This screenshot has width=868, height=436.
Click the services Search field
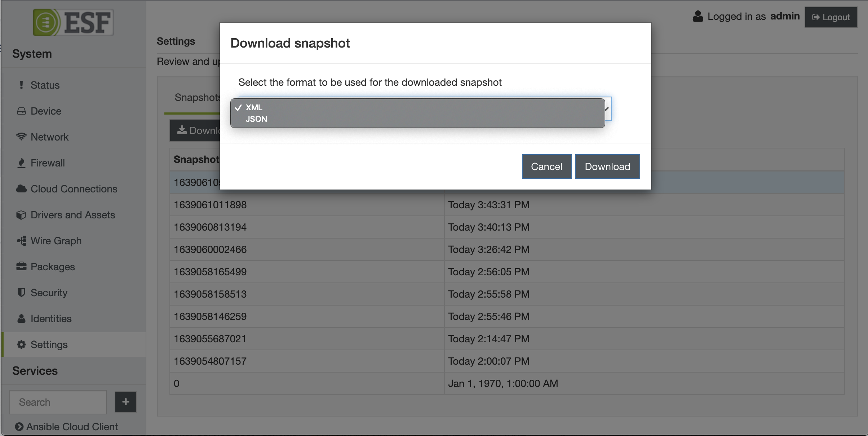[58, 402]
